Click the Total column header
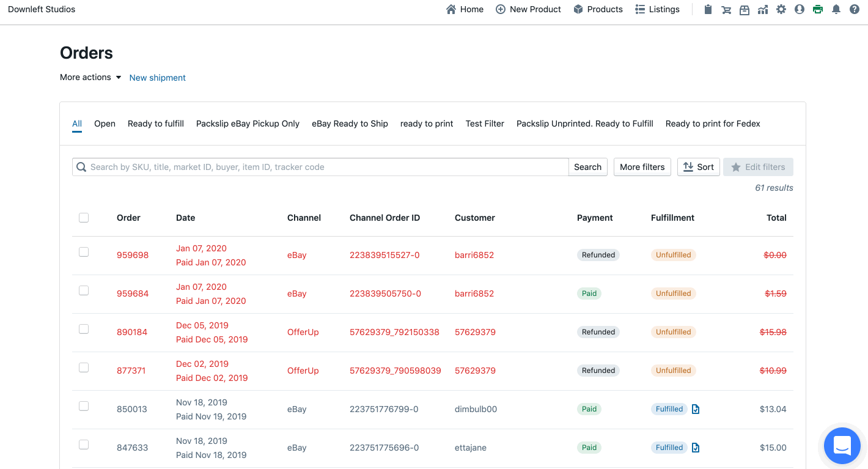This screenshot has width=868, height=469. pos(776,218)
